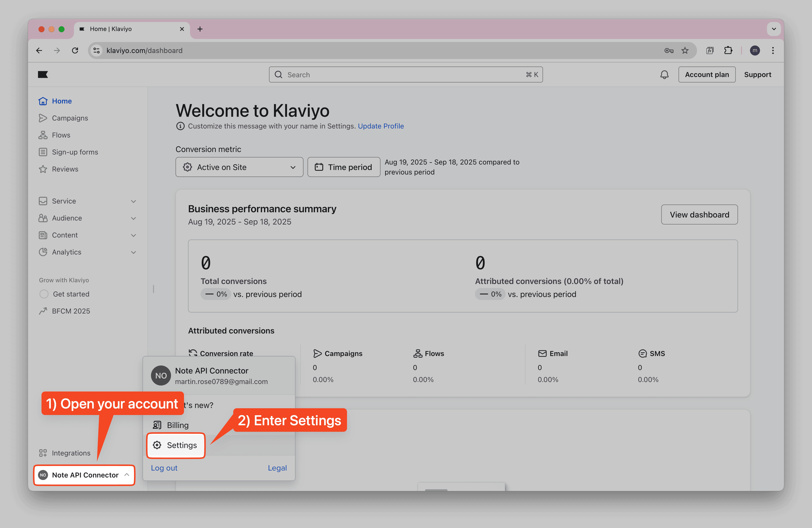Click the search field
The height and width of the screenshot is (528, 812).
pyautogui.click(x=406, y=74)
